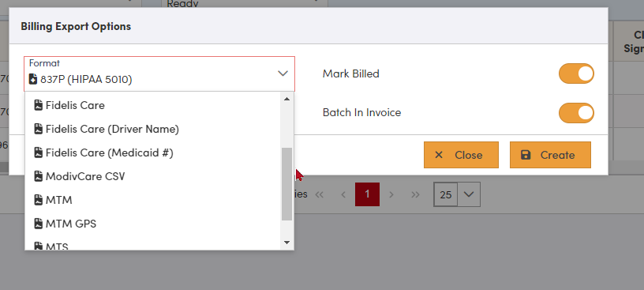The image size is (644, 290).
Task: Go to previous page arrow
Action: coord(343,194)
